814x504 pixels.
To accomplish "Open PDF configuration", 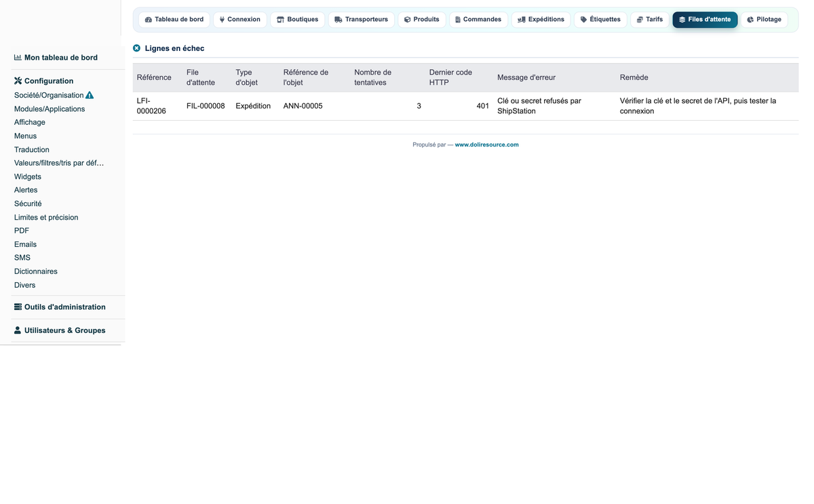I will coord(22,231).
